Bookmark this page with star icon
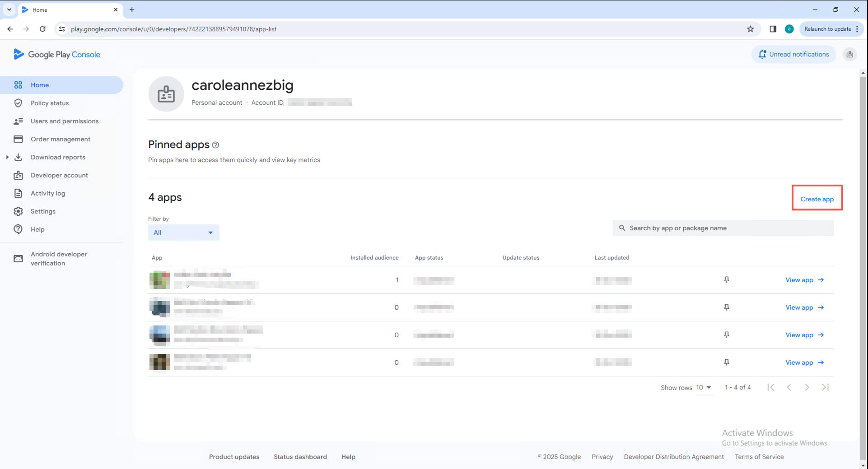The image size is (868, 469). pos(750,29)
